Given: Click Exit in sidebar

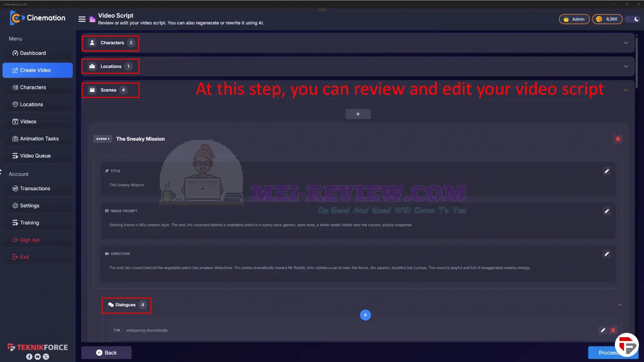Looking at the screenshot, I should coord(38,257).
